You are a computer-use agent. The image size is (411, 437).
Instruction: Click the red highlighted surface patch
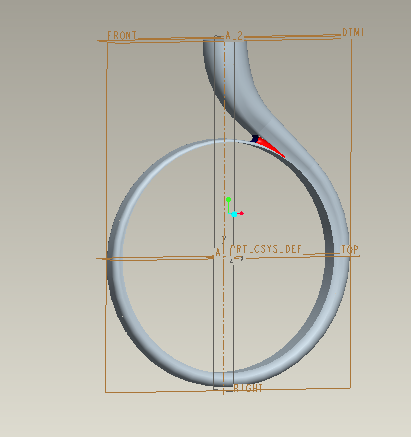(x=271, y=147)
